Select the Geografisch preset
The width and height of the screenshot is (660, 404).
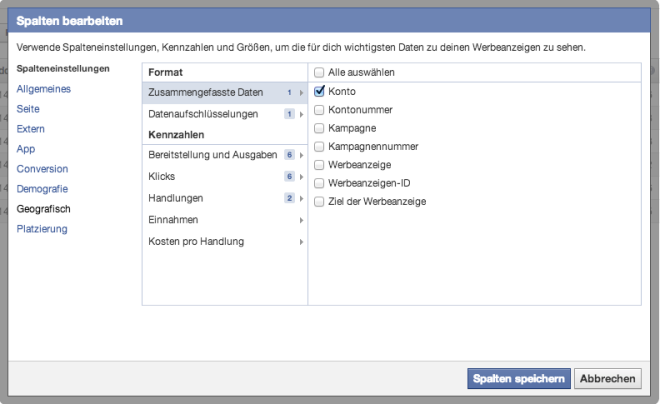click(43, 209)
